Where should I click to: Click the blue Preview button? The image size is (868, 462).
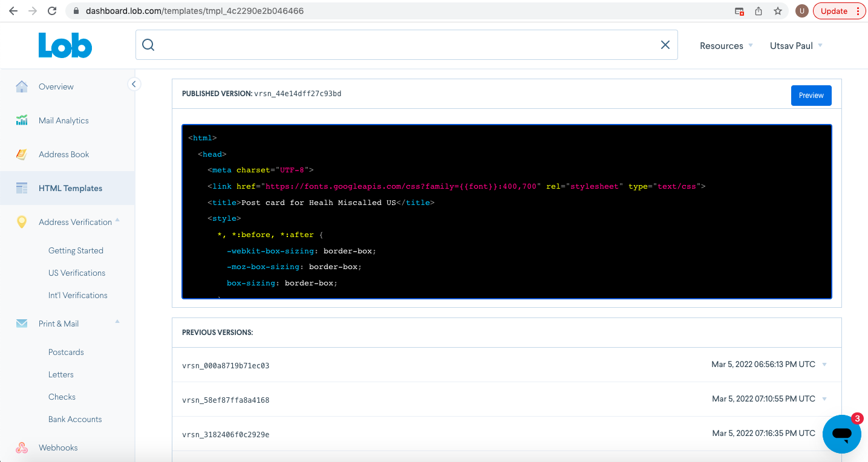pos(811,96)
